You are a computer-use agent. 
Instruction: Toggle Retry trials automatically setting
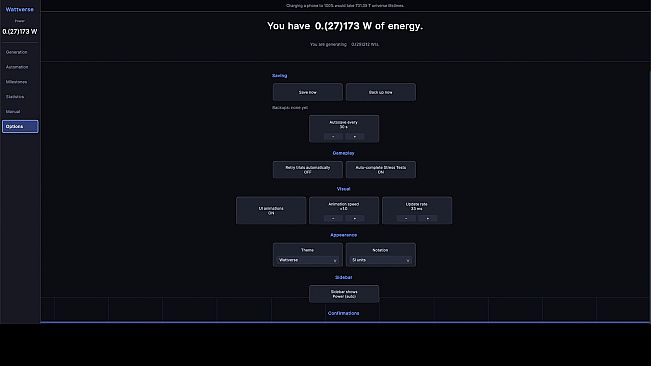[308, 170]
